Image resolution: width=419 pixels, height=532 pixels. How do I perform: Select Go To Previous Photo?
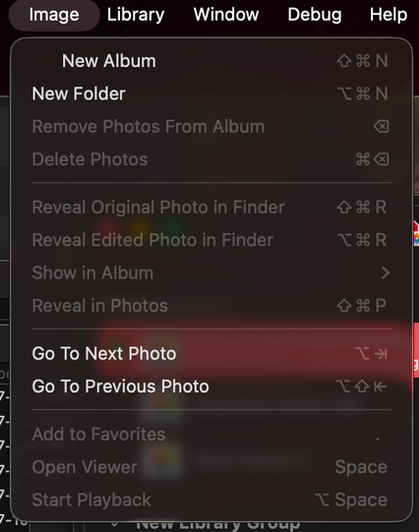(211, 386)
